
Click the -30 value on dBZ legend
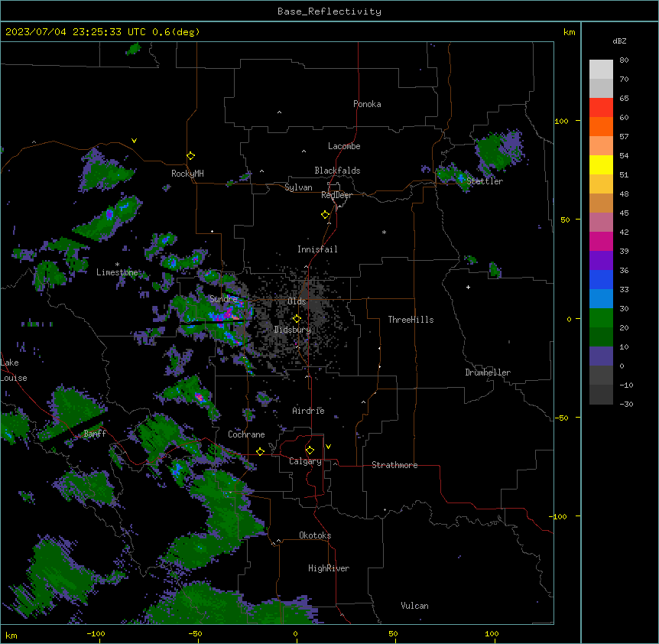pos(626,405)
